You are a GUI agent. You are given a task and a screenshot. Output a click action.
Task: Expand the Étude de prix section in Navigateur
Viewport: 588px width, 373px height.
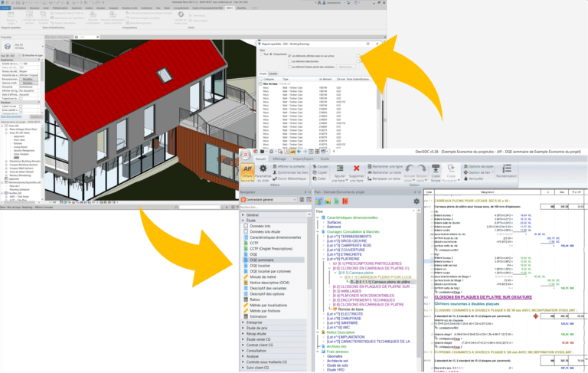coord(243,328)
